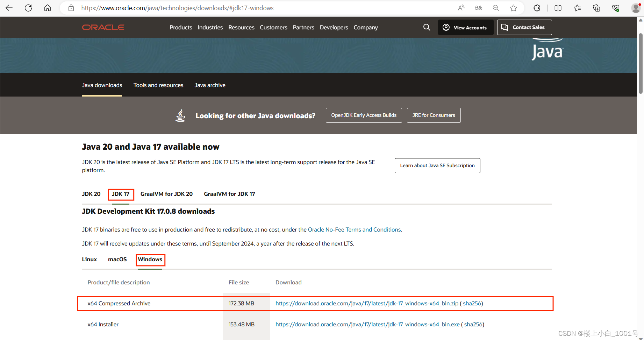The height and width of the screenshot is (340, 644).
Task: Open View Accounts button
Action: (465, 27)
